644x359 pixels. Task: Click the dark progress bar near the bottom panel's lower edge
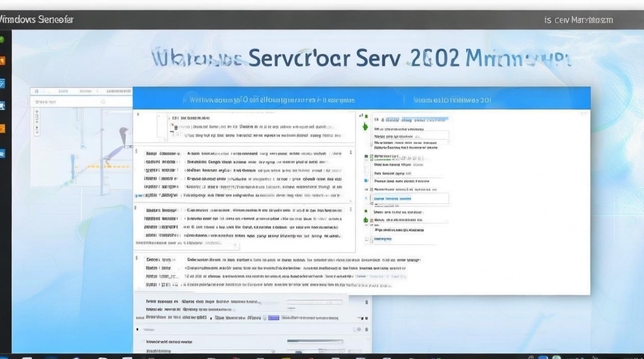click(315, 341)
